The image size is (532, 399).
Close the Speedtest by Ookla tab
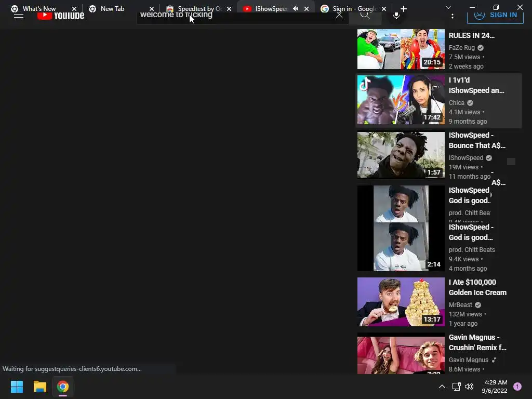click(229, 9)
